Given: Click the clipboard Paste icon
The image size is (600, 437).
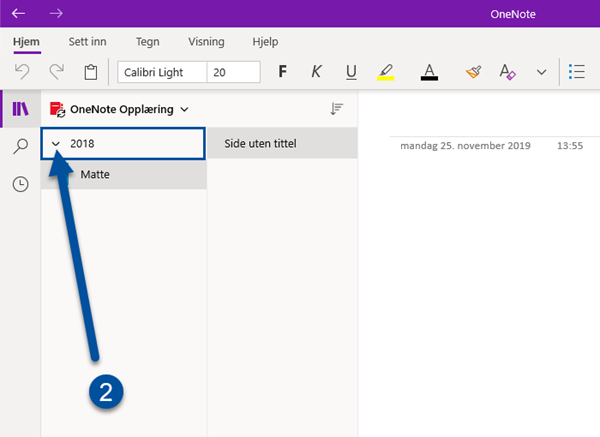Looking at the screenshot, I should coord(91,72).
